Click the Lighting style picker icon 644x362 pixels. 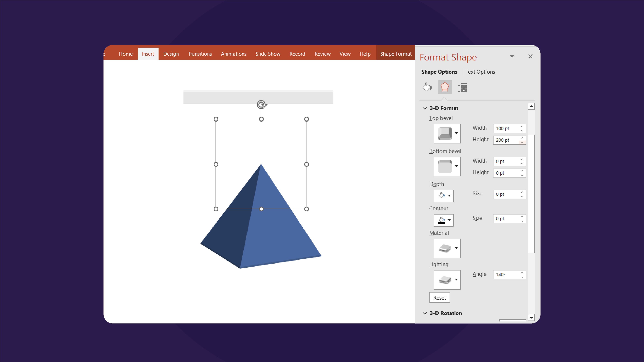[447, 279]
